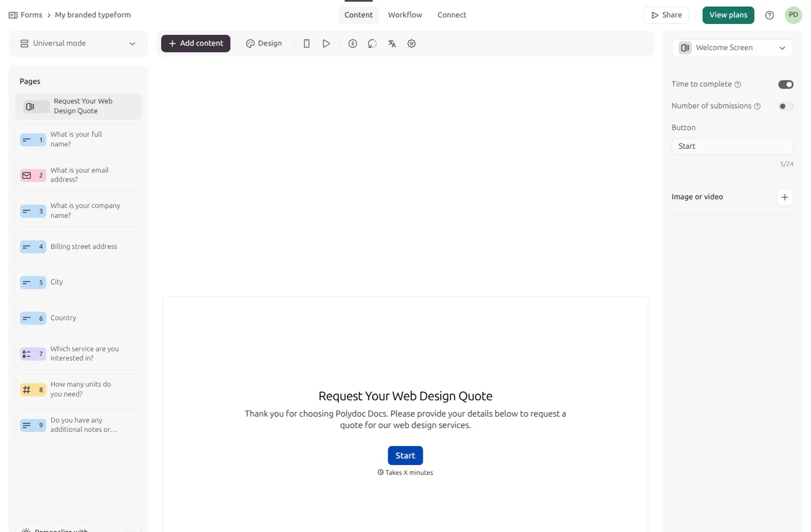Viewport: 811px width, 532px height.
Task: Click the Time to complete help icon
Action: pos(737,84)
